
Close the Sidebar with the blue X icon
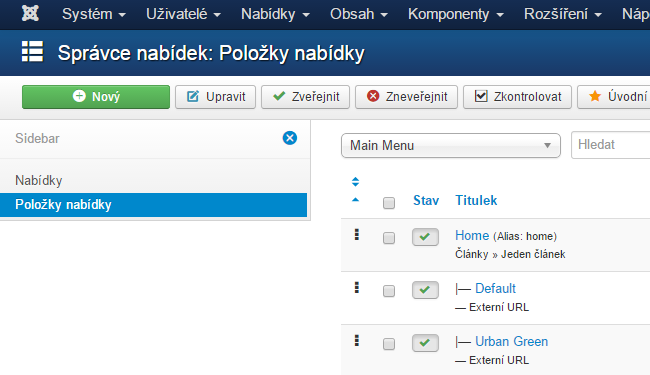[x=290, y=138]
